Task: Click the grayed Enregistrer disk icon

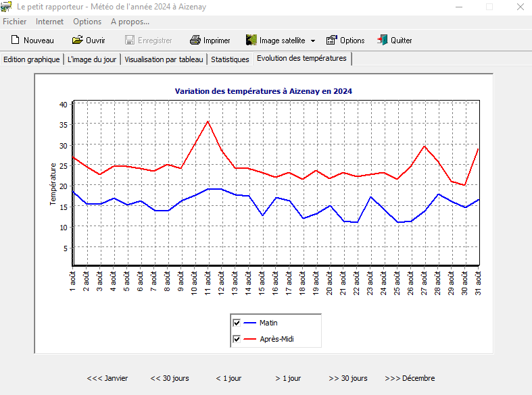Action: (130, 41)
